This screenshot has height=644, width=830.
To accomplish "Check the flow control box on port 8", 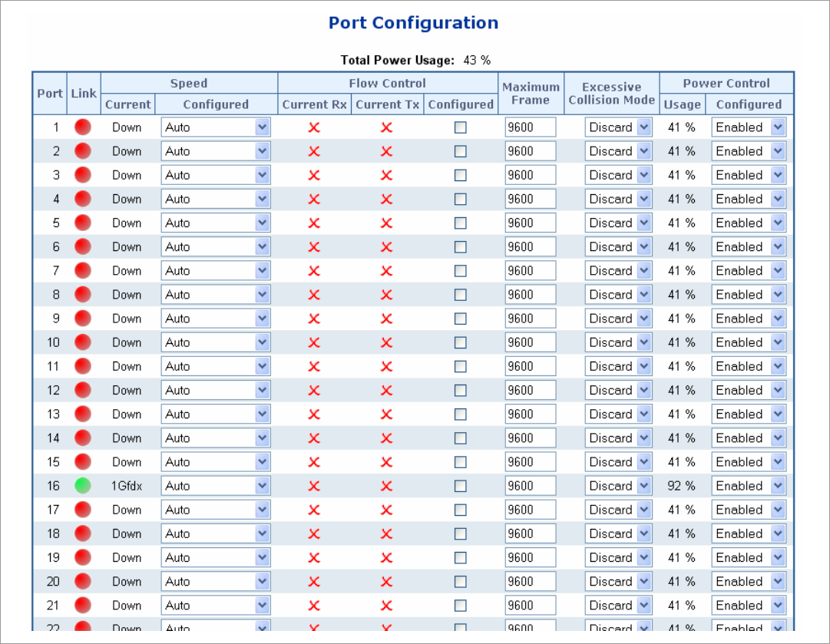I will 460,295.
